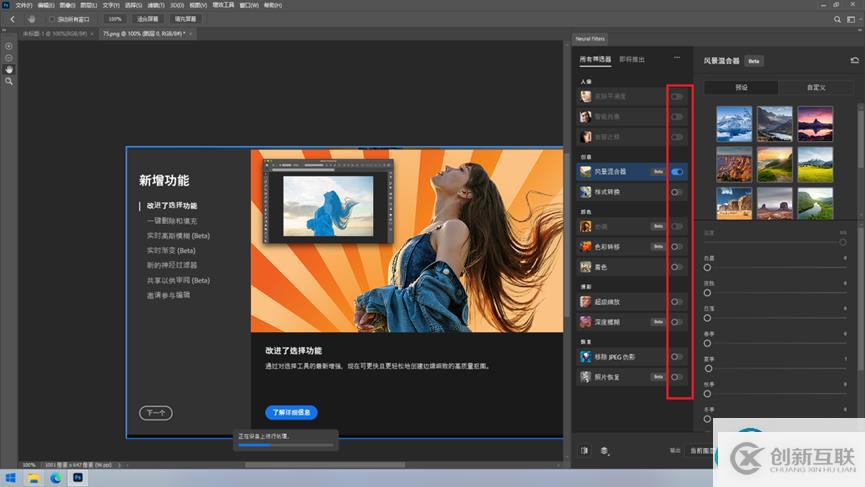Select the sunset landscape preset thumbnail
This screenshot has height=487, width=865.
coord(775,164)
